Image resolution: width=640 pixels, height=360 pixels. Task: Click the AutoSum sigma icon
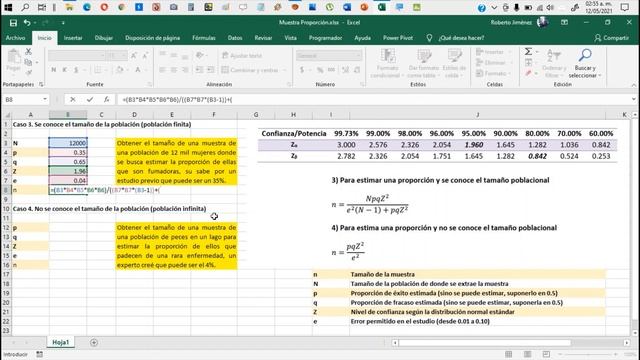tap(528, 51)
